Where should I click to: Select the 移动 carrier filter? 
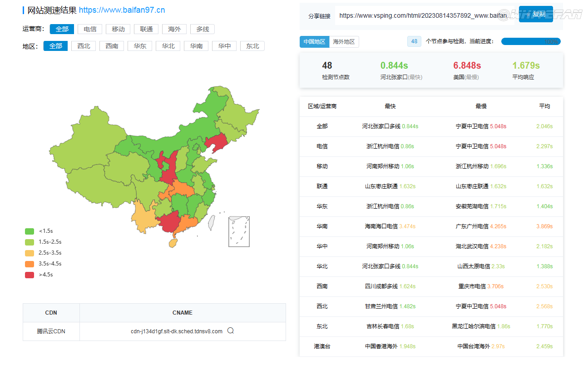(118, 29)
